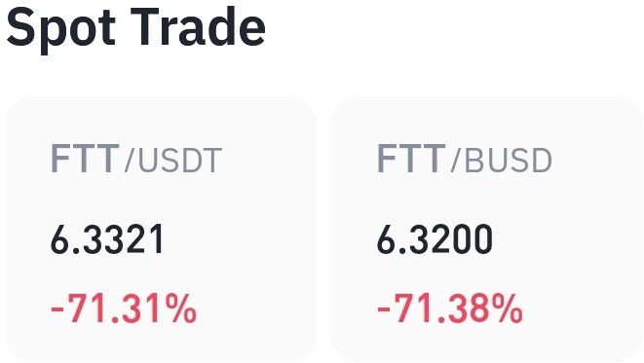
Task: Click the Spot Trade heading
Action: coord(136,28)
